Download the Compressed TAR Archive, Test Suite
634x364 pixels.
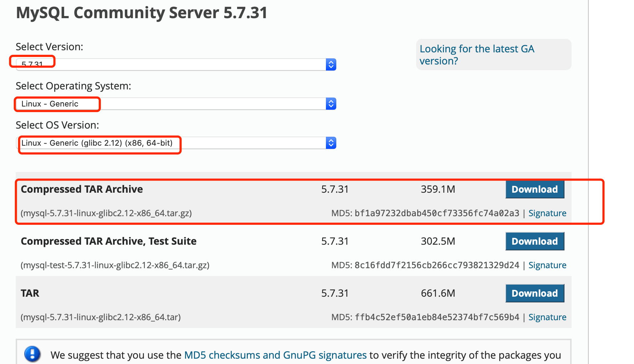click(x=535, y=241)
